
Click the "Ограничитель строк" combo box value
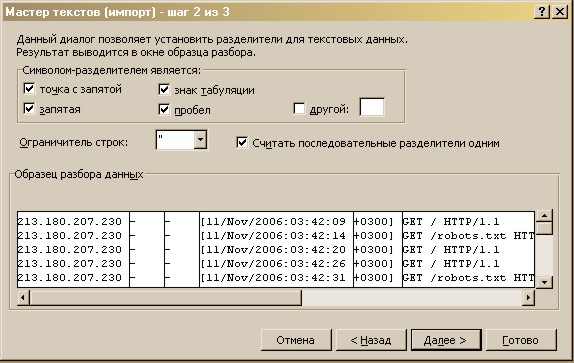[175, 140]
